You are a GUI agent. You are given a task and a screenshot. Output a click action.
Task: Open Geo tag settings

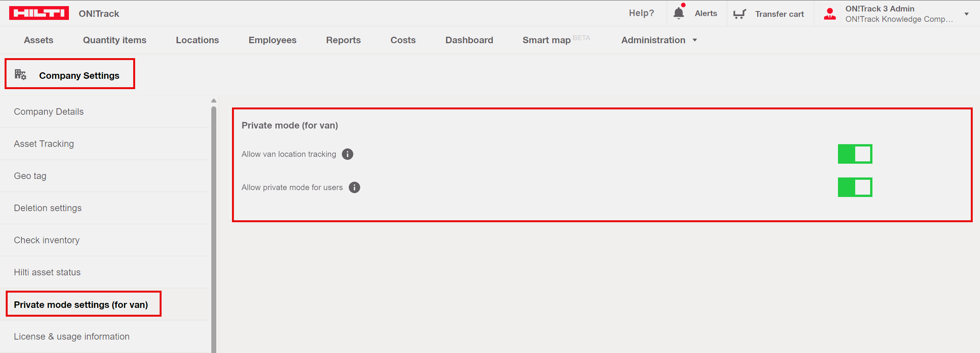[30, 176]
